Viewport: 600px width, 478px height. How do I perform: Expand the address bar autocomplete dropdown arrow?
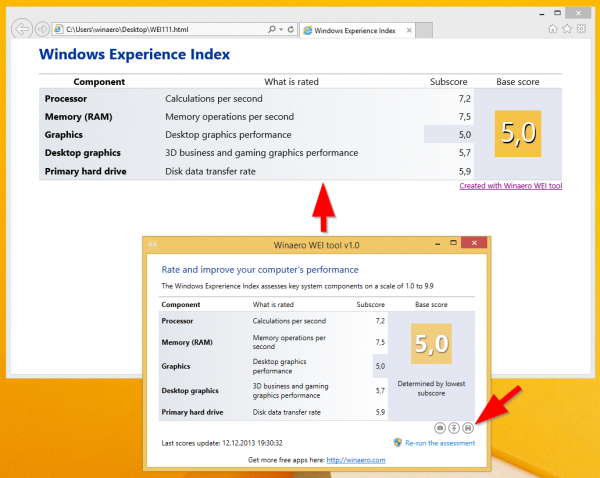coord(281,29)
